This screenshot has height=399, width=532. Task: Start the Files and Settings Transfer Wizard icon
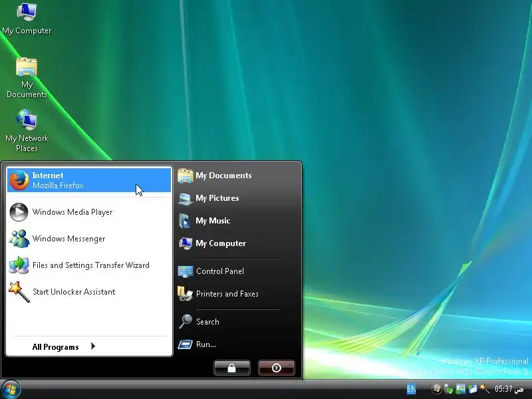pos(19,265)
